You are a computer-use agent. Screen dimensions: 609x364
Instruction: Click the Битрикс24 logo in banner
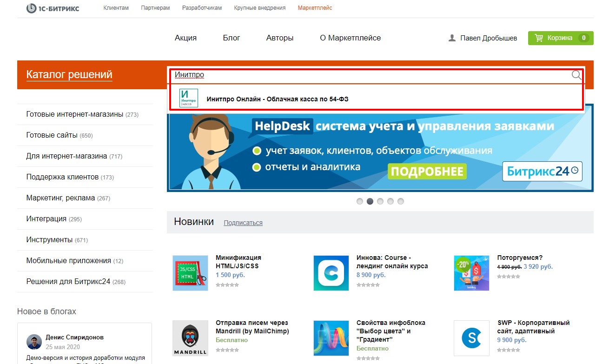(x=543, y=171)
